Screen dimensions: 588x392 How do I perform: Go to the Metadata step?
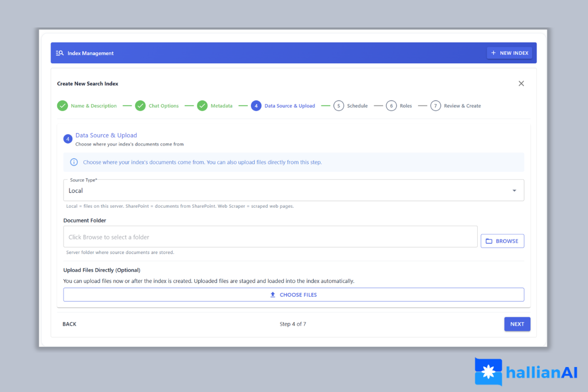pos(221,106)
